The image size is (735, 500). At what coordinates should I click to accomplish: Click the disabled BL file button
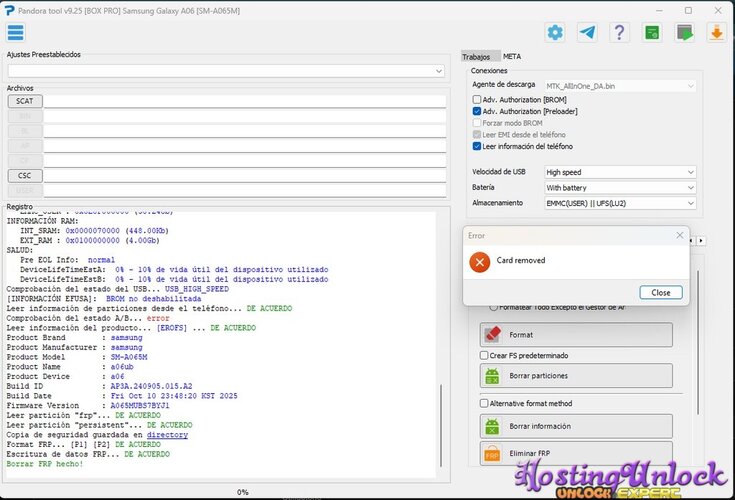[25, 131]
